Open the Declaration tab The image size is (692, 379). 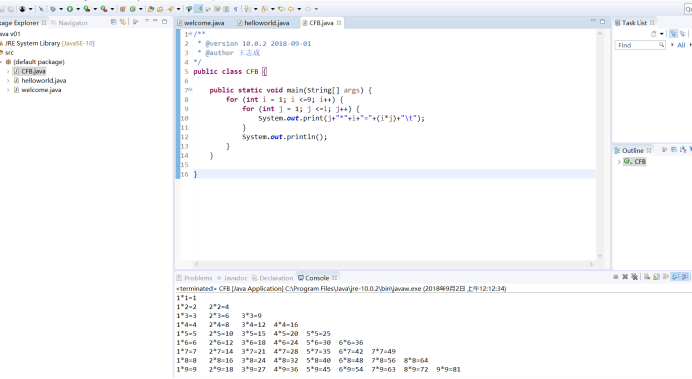272,278
